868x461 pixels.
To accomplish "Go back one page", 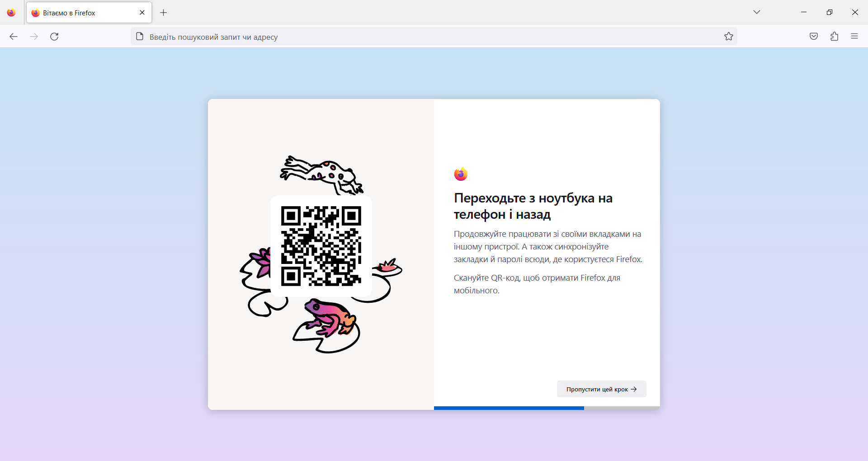I will coord(14,37).
